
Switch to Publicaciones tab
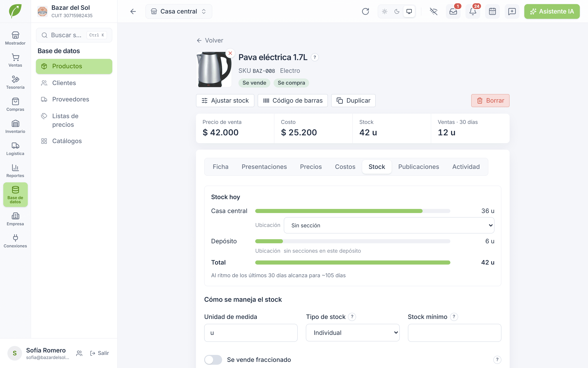pos(418,167)
